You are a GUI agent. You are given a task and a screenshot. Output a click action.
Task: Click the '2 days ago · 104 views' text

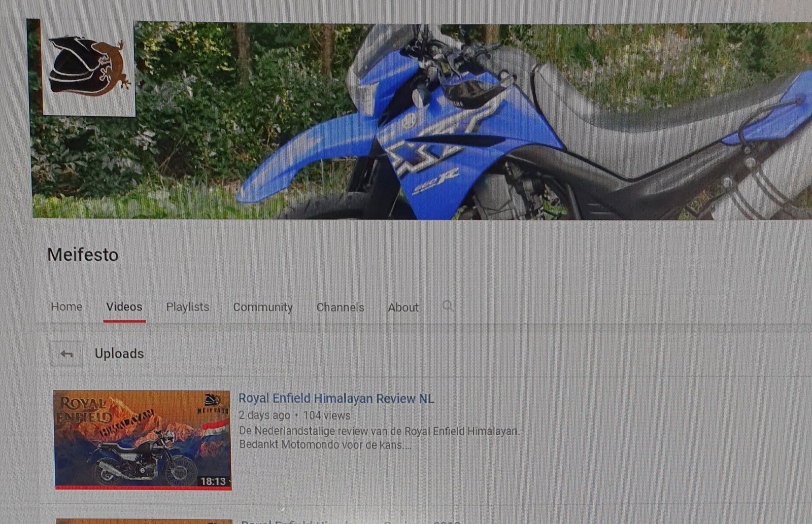pos(294,415)
